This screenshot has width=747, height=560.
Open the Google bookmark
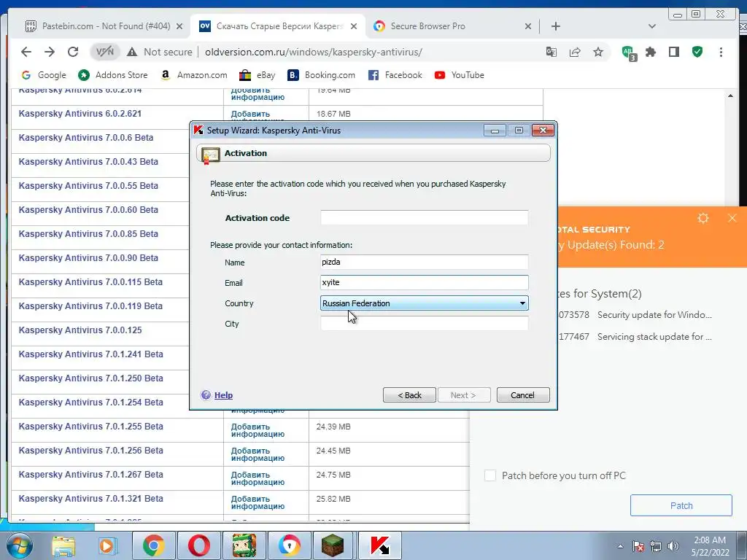[44, 75]
